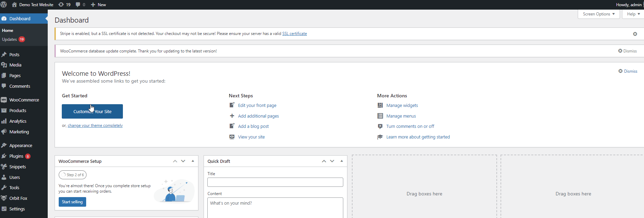Focus the What's on your mind content box
Screen dimensions: 644x218
(x=275, y=208)
